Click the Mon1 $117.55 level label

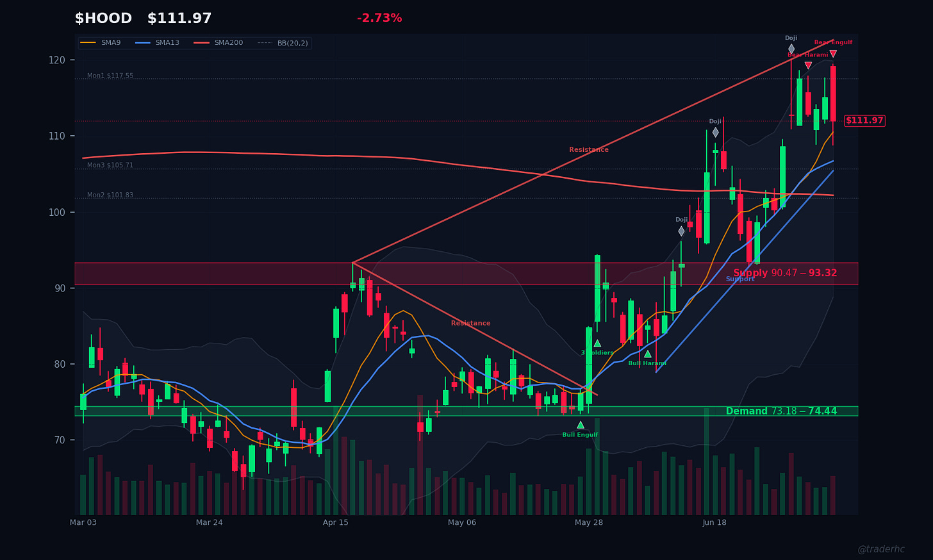[x=110, y=76]
